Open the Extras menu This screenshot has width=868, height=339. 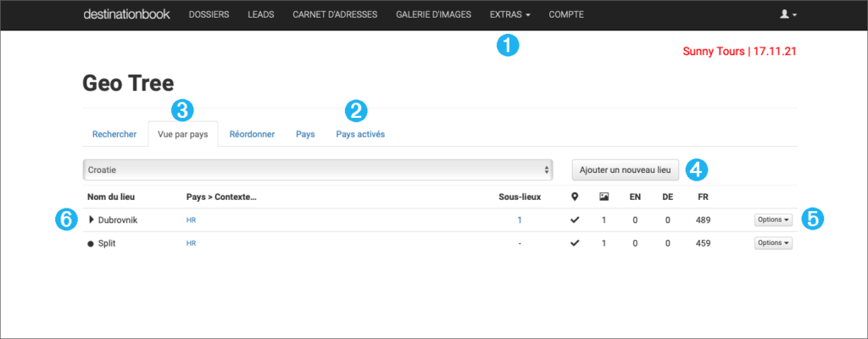click(x=510, y=15)
